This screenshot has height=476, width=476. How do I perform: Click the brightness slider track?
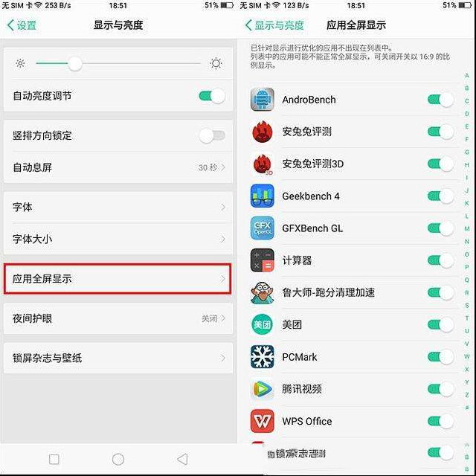pos(118,63)
